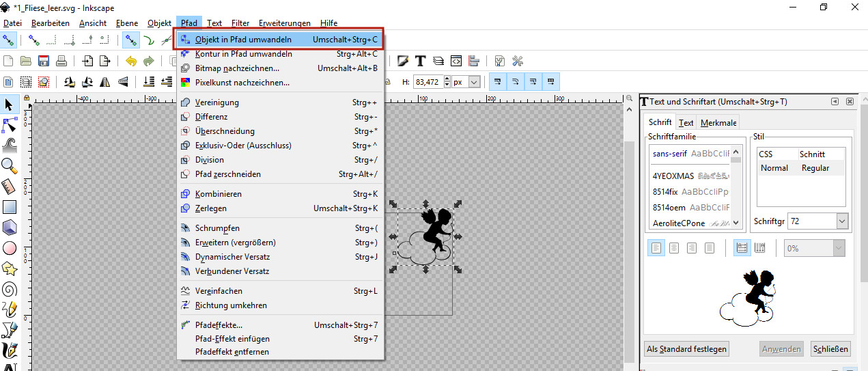Toggle horizontal text orientation button

click(x=742, y=248)
